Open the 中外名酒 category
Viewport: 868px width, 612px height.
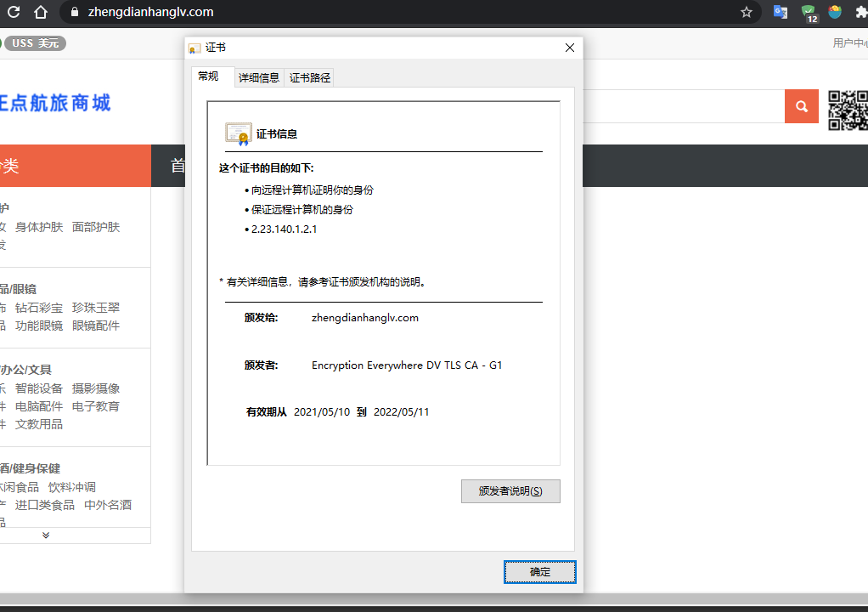click(x=108, y=505)
